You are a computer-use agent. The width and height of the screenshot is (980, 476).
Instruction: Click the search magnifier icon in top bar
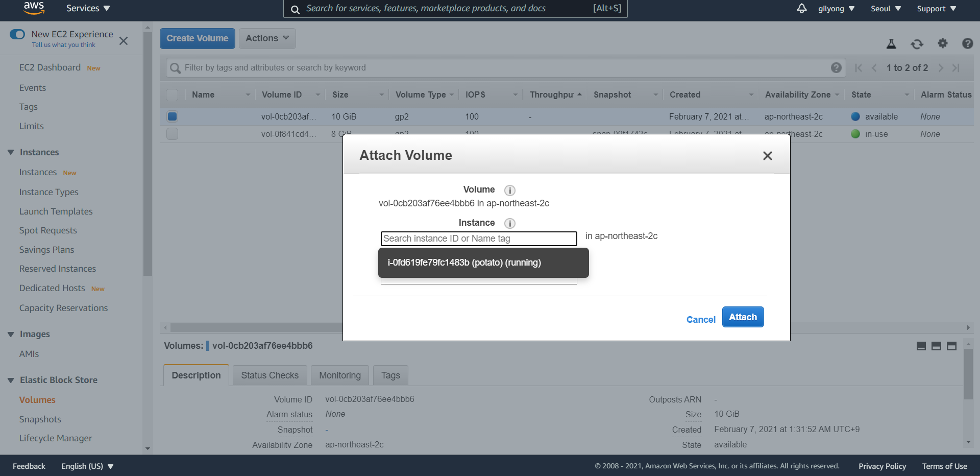pyautogui.click(x=295, y=9)
